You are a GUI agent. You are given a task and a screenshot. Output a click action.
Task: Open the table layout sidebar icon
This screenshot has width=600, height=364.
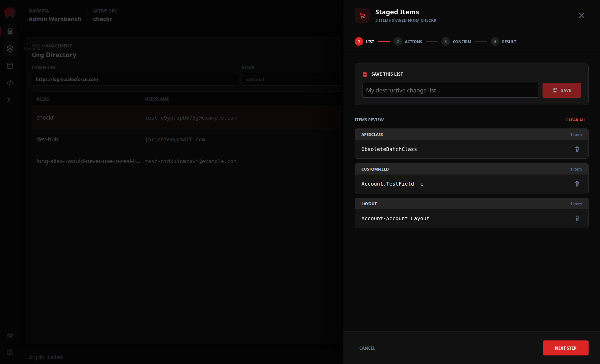tap(10, 66)
